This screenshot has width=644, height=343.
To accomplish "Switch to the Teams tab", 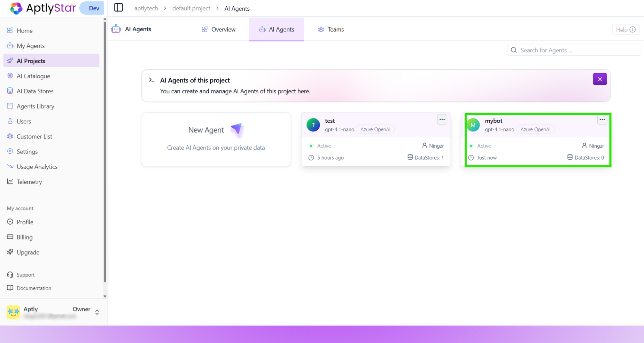I will pyautogui.click(x=331, y=29).
